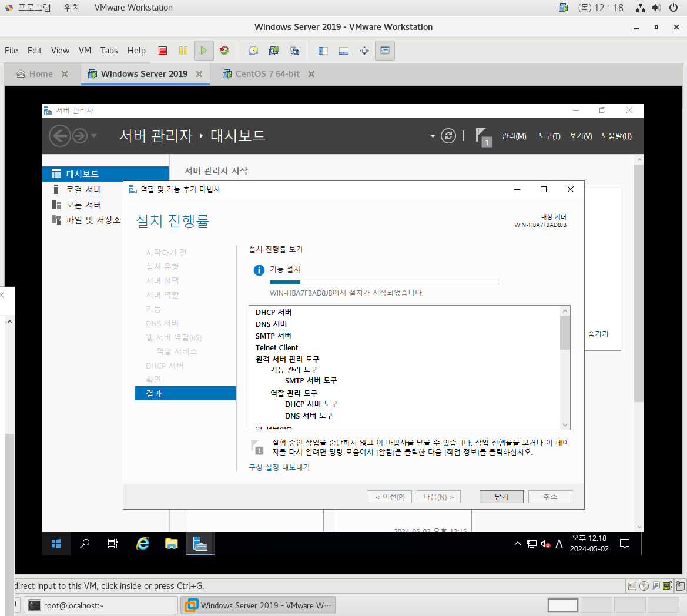The image size is (687, 616).
Task: Click feature list scrollbar down arrow
Action: click(565, 425)
